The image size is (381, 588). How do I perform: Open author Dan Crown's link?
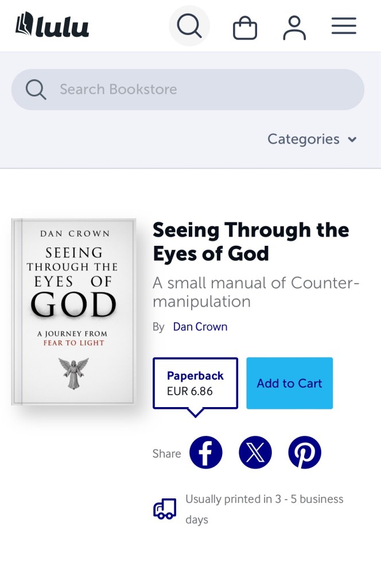200,327
